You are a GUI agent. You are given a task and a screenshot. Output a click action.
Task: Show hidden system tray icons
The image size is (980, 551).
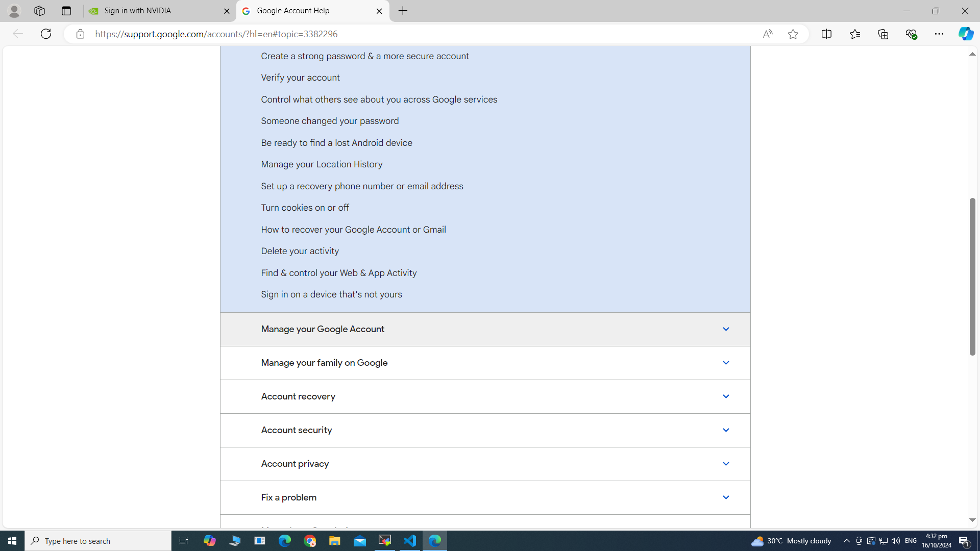(846, 541)
